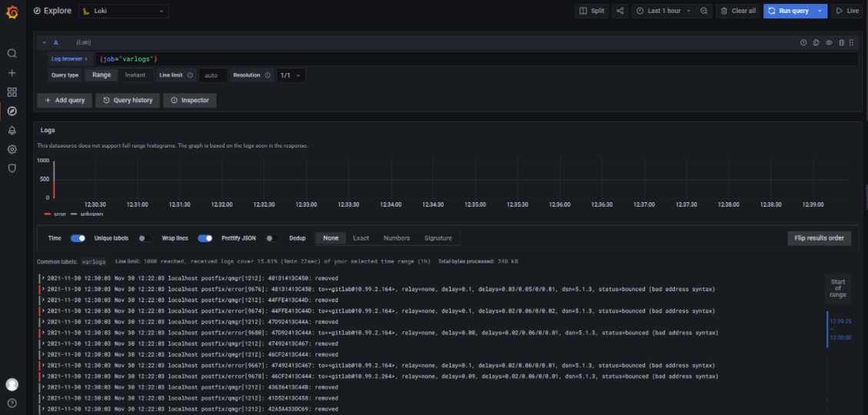Image resolution: width=868 pixels, height=415 pixels.
Task: Toggle the Time switch off
Action: 78,238
